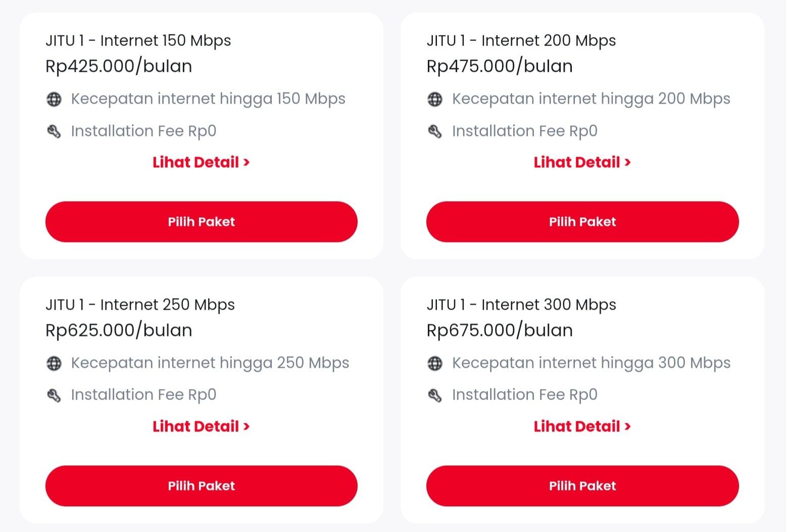Select the globe speed icon on 150 Mbps plan
Viewport: 786px width, 532px height.
[x=55, y=99]
